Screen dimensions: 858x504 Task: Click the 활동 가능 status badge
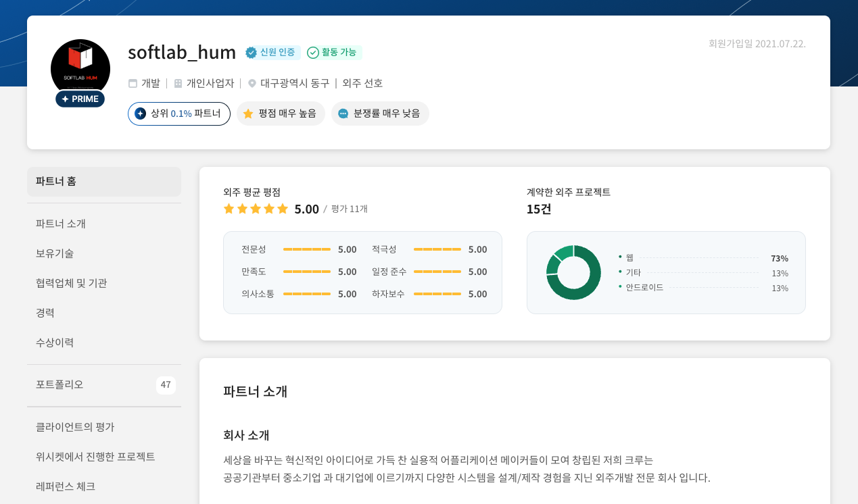coord(334,52)
